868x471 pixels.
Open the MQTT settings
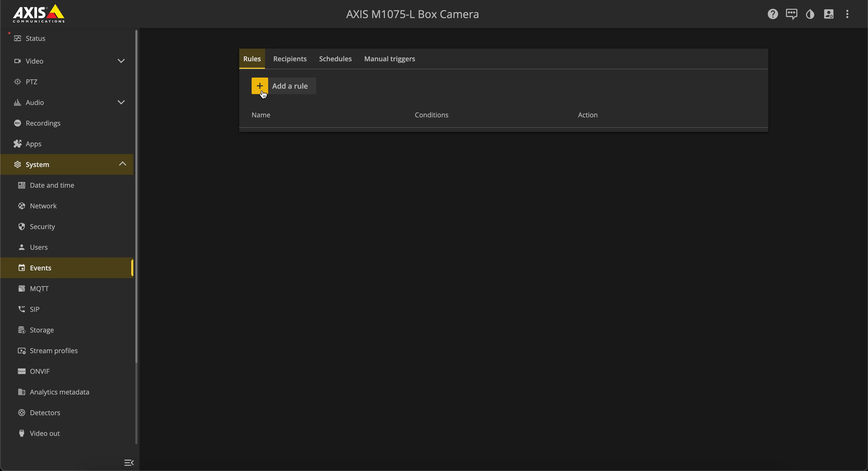point(67,288)
